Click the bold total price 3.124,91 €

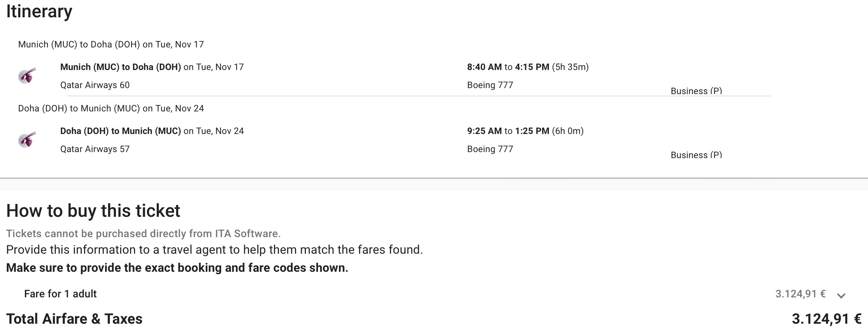point(827,319)
